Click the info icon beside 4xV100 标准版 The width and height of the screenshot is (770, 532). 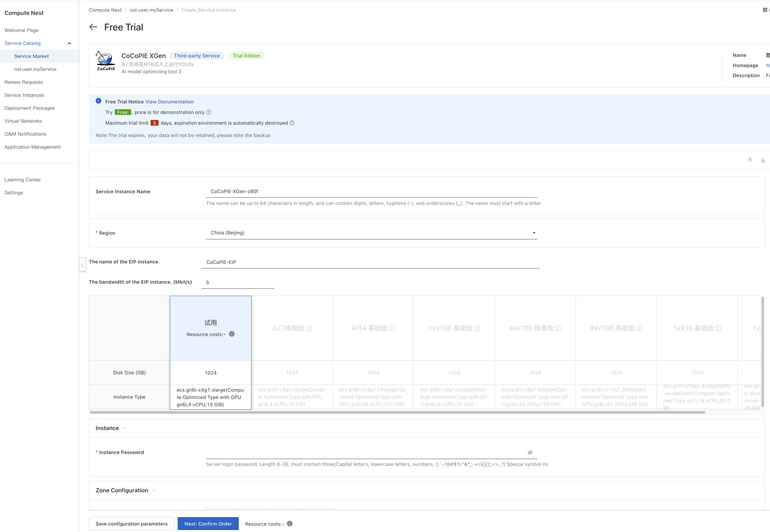[x=558, y=328]
